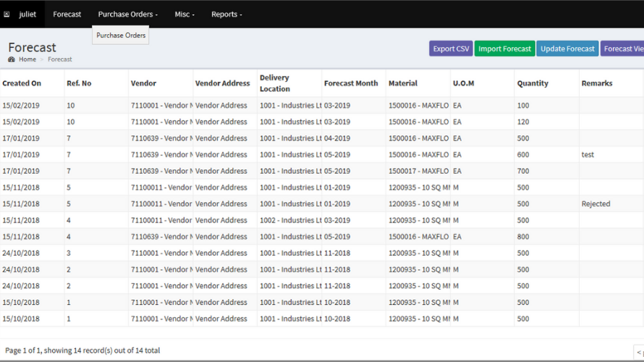This screenshot has width=644, height=362.
Task: Click Ref. No 3 cell
Action: (x=96, y=253)
